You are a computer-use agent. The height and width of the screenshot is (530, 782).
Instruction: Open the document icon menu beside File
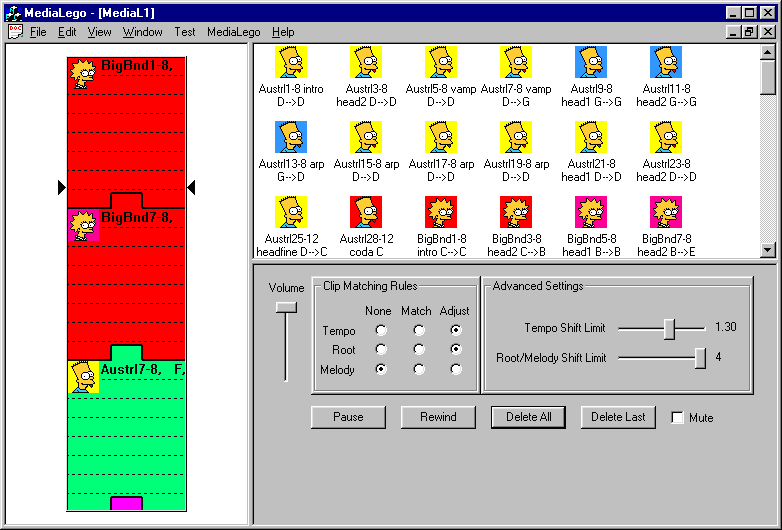pos(15,32)
